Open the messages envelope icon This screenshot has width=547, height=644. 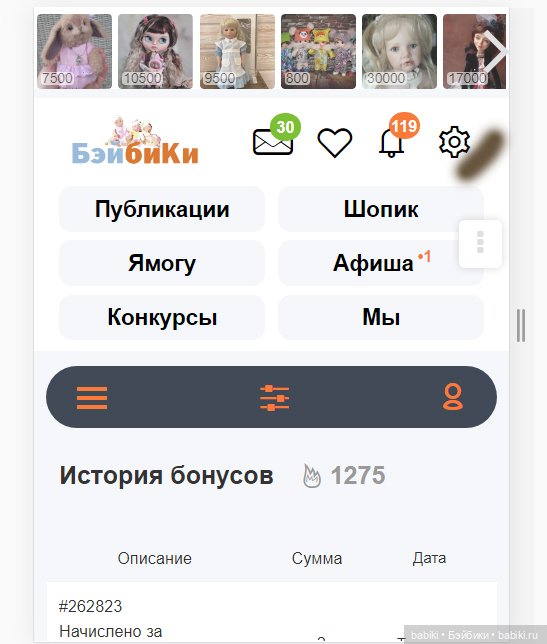pyautogui.click(x=273, y=142)
